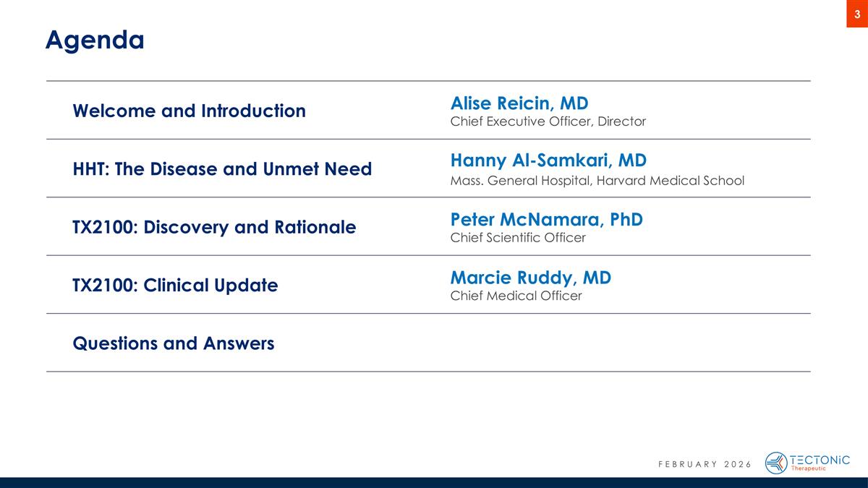868x488 pixels.
Task: Click speaker name Hanny Al-Samkari, MD
Action: [548, 160]
